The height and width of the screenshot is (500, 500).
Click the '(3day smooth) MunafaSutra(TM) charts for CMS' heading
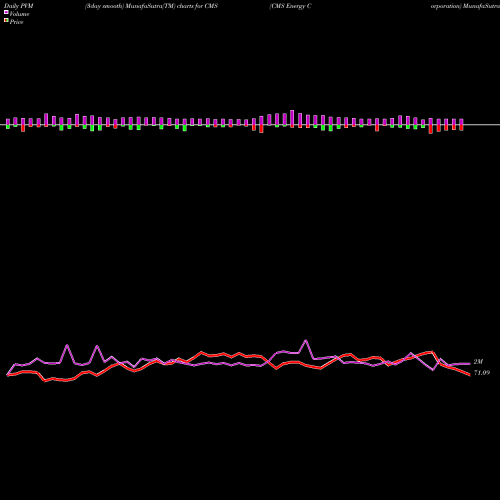(x=151, y=6)
